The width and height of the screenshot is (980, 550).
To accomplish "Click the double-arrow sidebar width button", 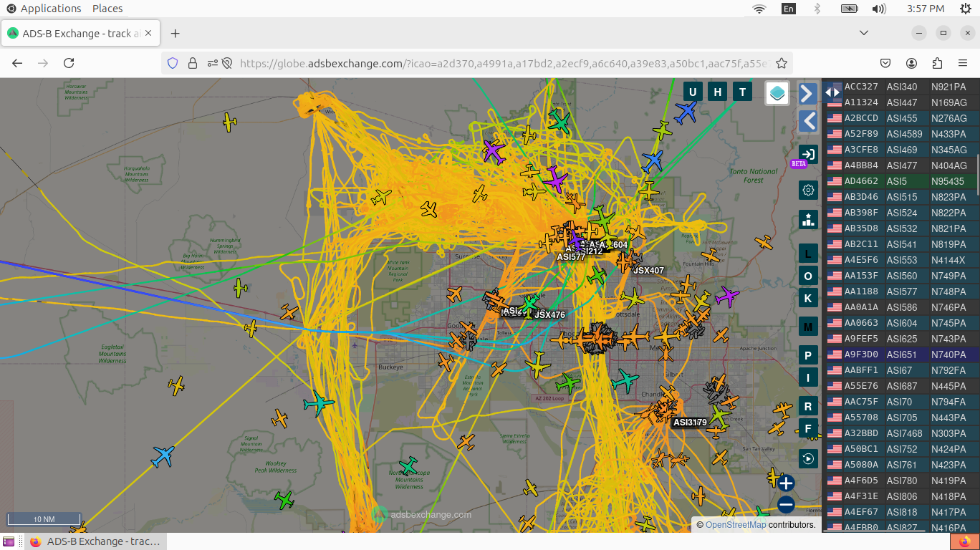I will [832, 92].
